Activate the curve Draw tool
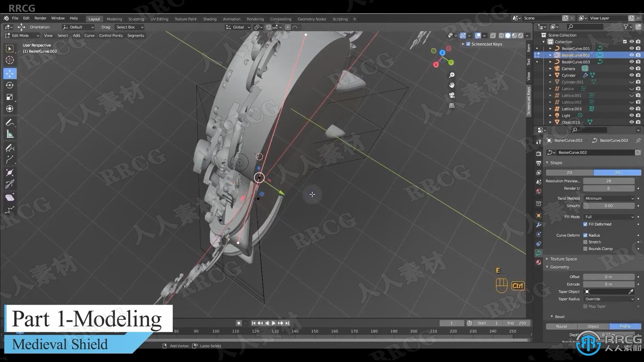Viewport: 644px width, 362px height. [x=10, y=147]
